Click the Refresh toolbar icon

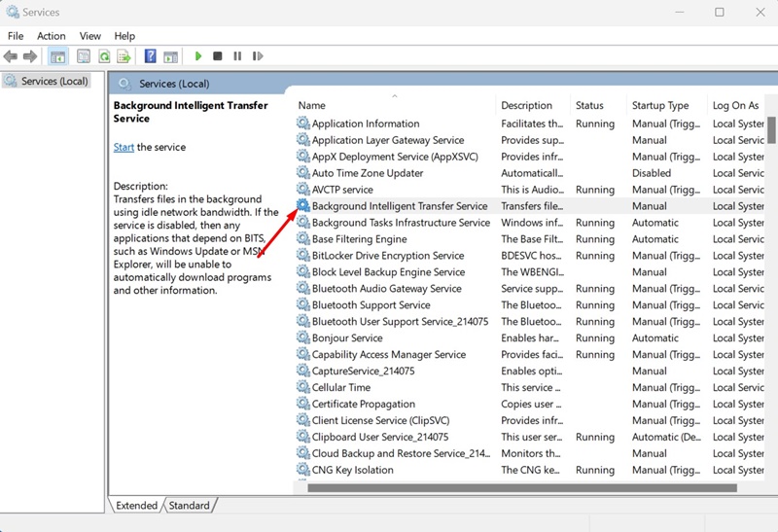pos(103,57)
